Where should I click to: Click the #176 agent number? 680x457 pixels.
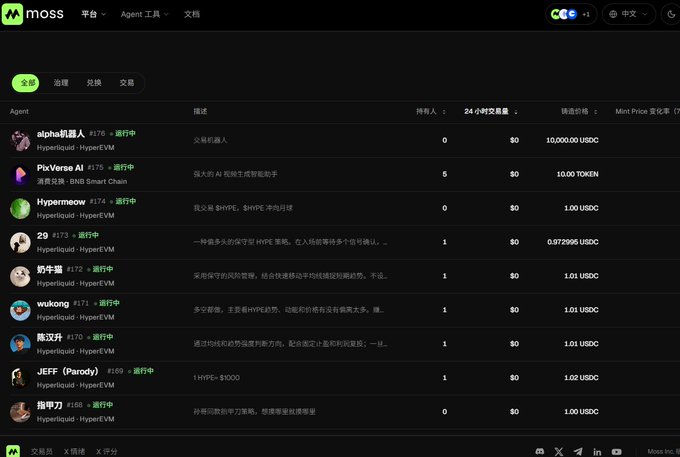pos(97,134)
